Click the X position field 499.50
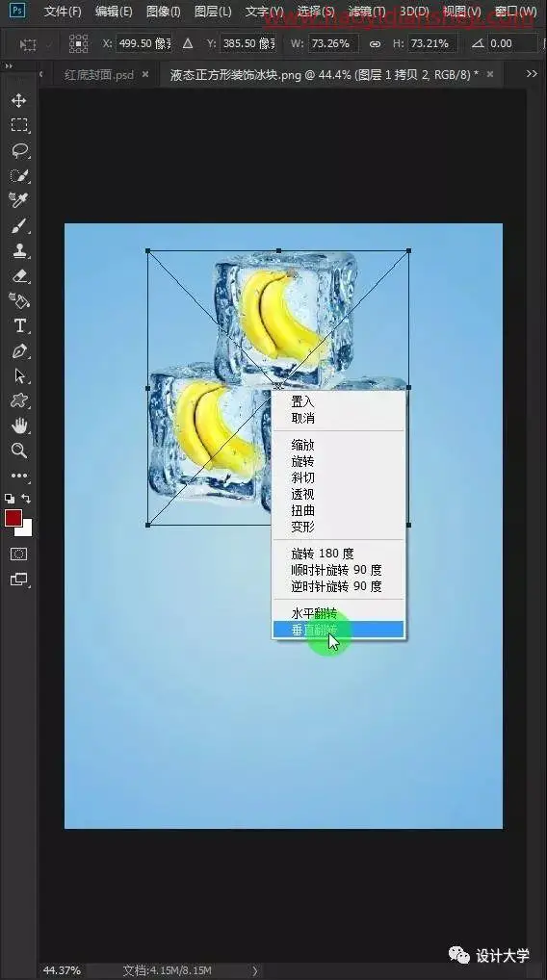The image size is (547, 980). [x=143, y=43]
